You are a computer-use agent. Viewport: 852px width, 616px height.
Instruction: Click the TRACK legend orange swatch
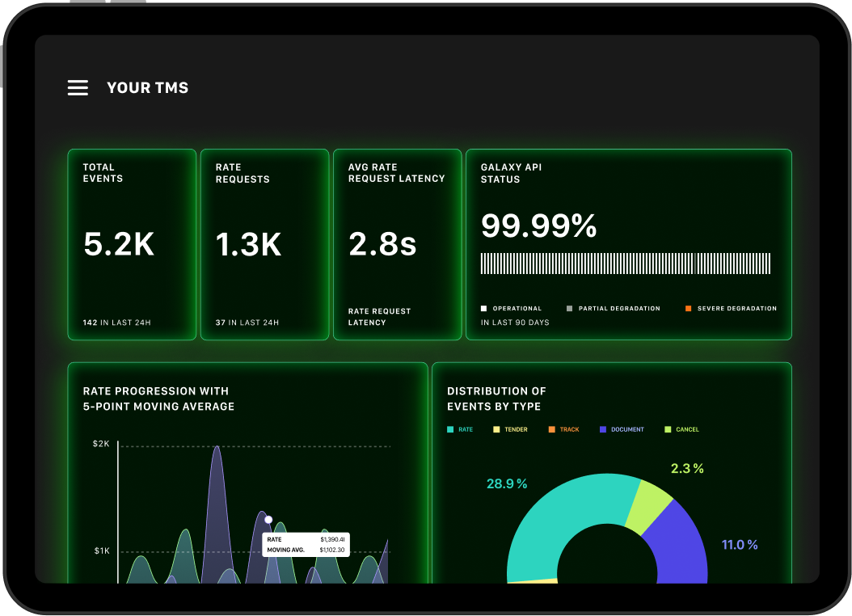[x=551, y=430]
